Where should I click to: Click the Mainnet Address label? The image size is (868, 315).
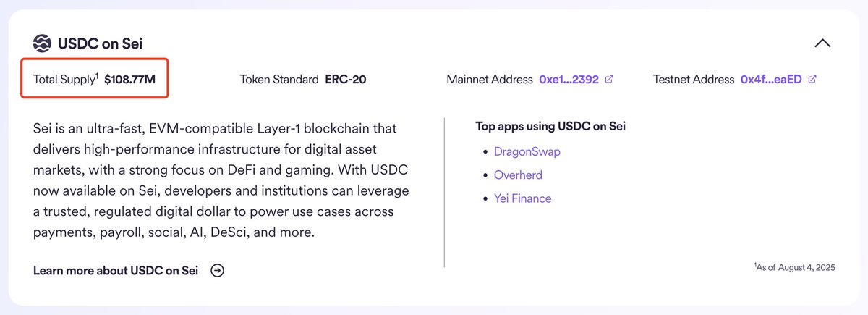click(x=490, y=80)
